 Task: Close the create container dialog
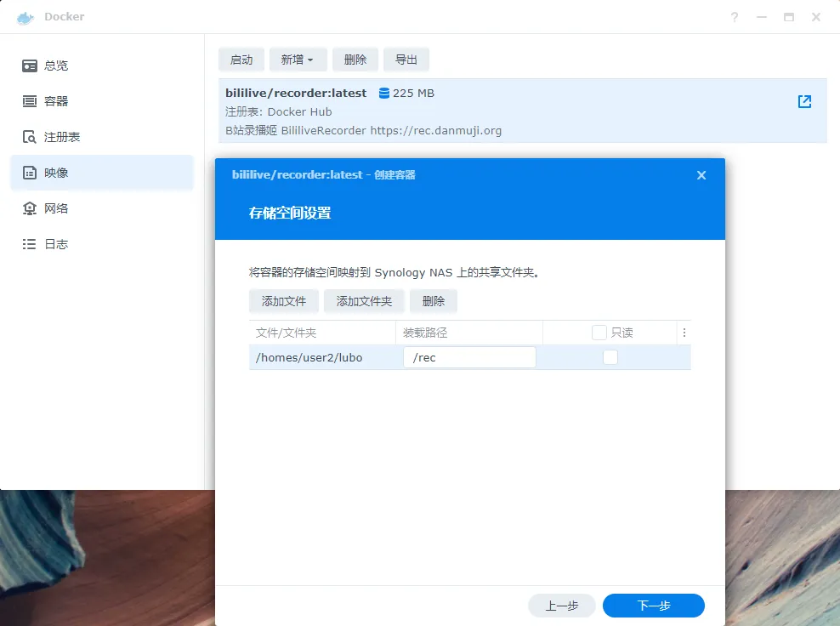coord(701,175)
